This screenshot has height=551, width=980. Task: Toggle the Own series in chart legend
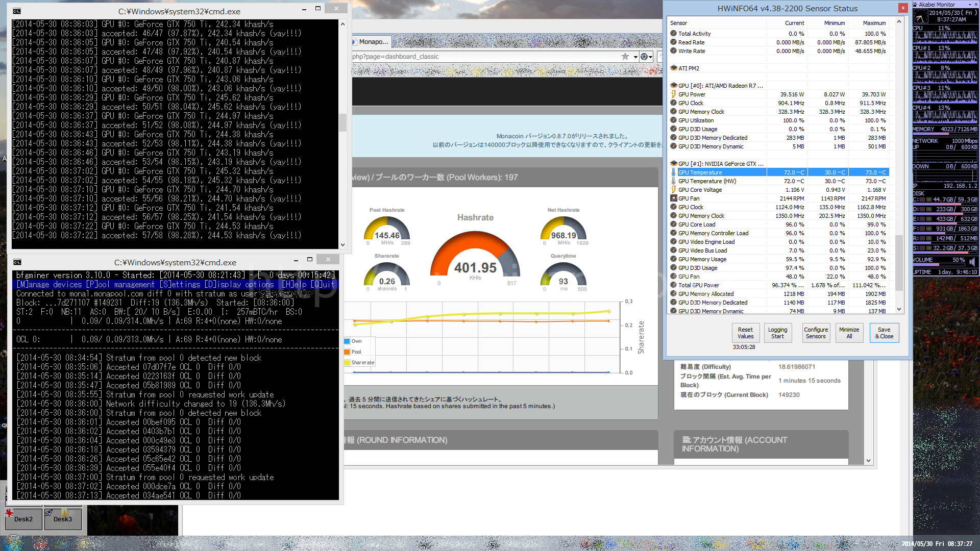353,341
